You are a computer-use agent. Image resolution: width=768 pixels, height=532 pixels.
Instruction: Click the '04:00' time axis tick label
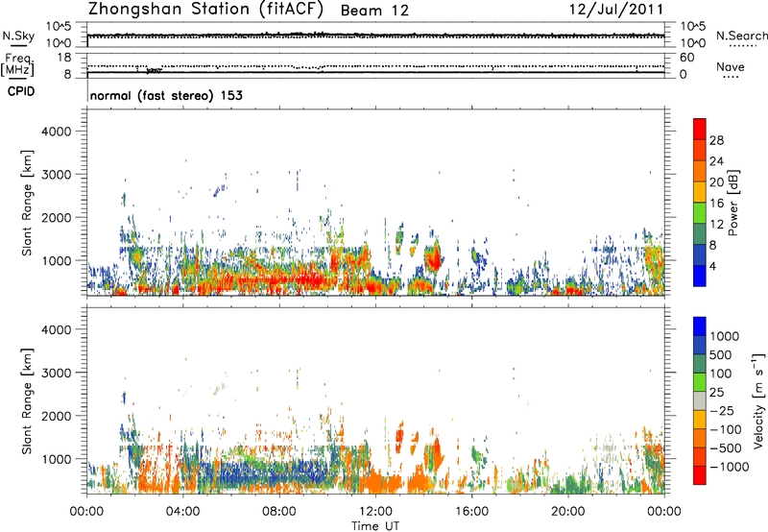tap(182, 512)
